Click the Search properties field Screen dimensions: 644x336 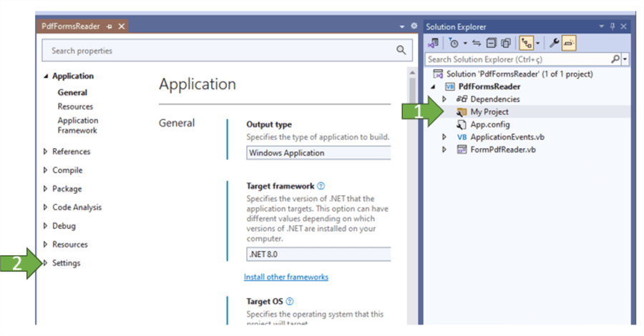pyautogui.click(x=227, y=51)
